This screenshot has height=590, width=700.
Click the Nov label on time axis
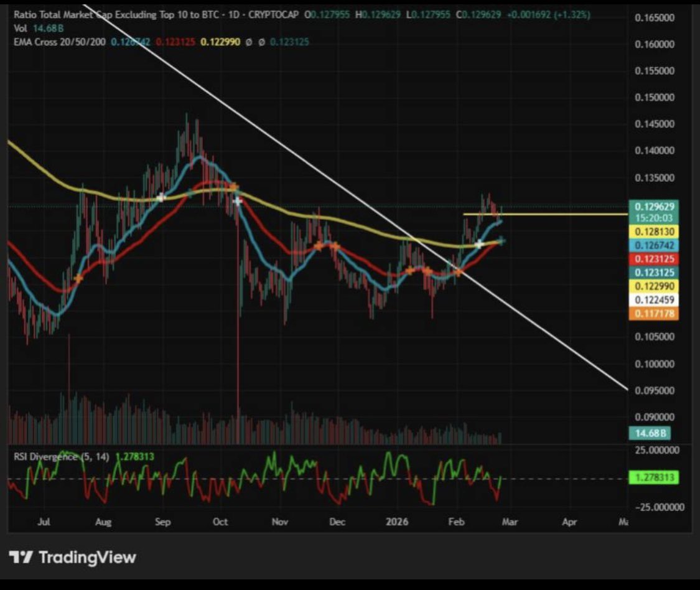(280, 522)
